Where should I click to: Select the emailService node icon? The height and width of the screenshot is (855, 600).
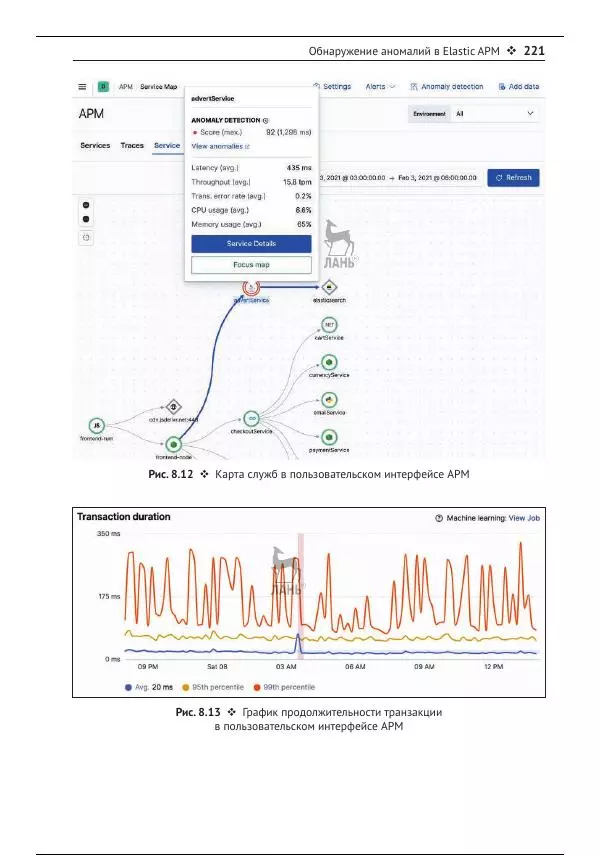(328, 400)
